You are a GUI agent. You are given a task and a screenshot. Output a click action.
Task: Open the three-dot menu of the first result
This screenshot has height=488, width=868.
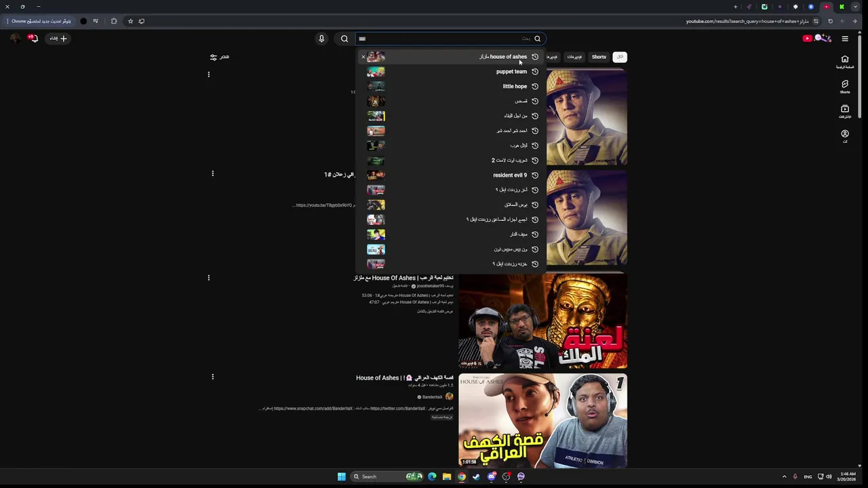point(209,75)
